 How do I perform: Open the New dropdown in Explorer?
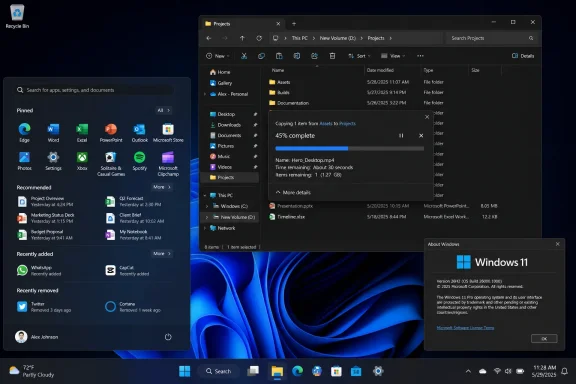pyautogui.click(x=218, y=56)
